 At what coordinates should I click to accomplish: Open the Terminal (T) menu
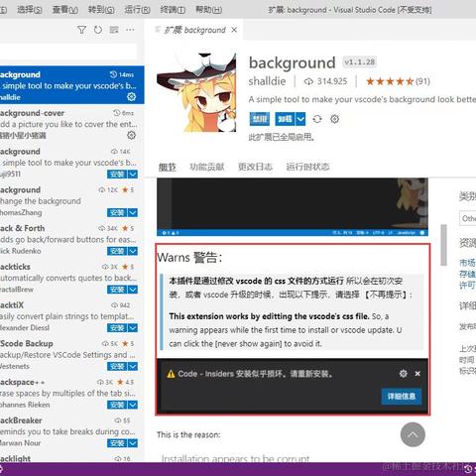tap(173, 10)
